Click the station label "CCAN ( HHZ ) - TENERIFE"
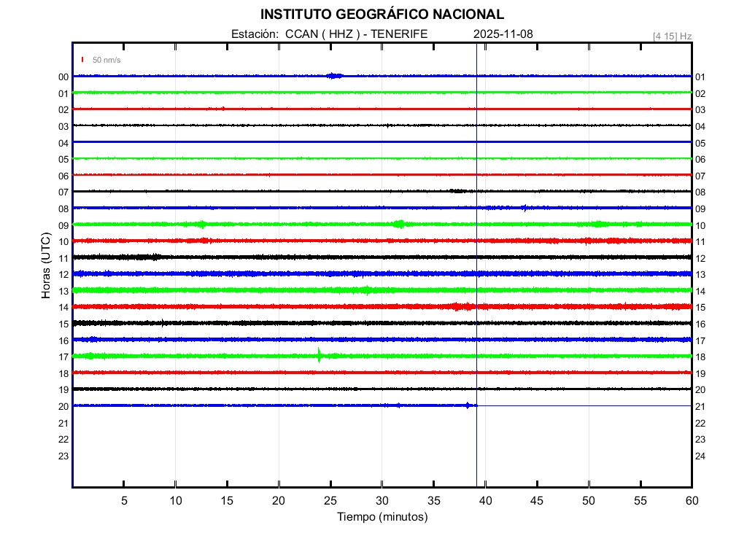The height and width of the screenshot is (560, 747). 356,34
